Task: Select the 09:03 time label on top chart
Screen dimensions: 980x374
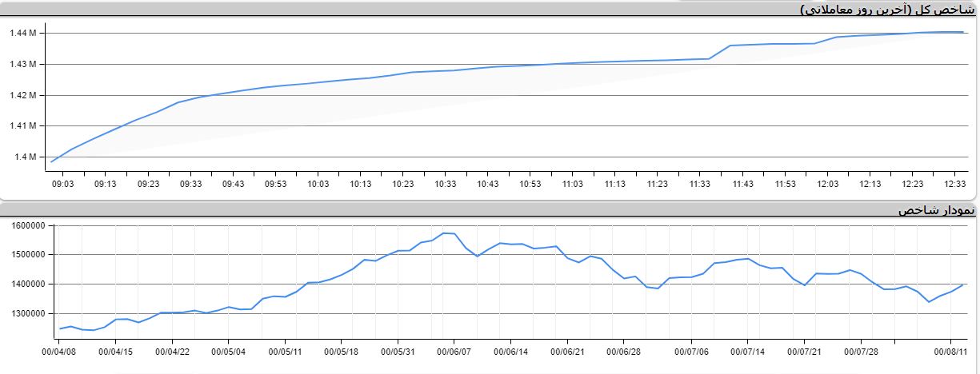Action: tap(62, 184)
